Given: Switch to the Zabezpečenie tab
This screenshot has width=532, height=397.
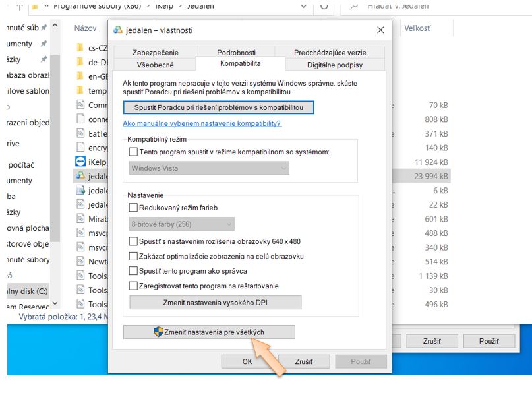Looking at the screenshot, I should (x=155, y=53).
